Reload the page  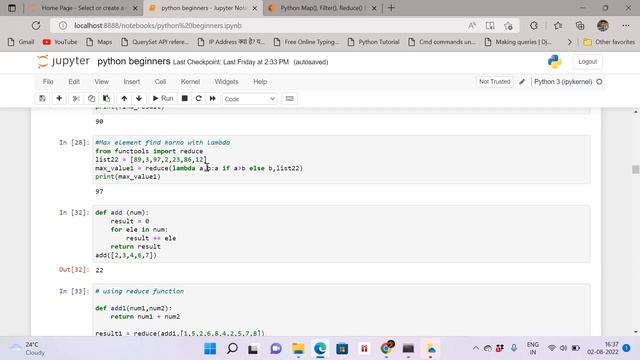tap(36, 25)
